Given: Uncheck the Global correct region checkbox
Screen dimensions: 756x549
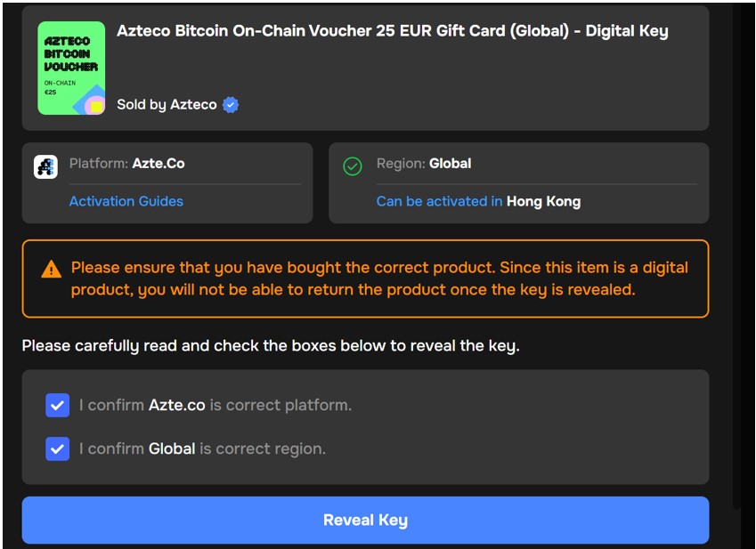Looking at the screenshot, I should [57, 448].
